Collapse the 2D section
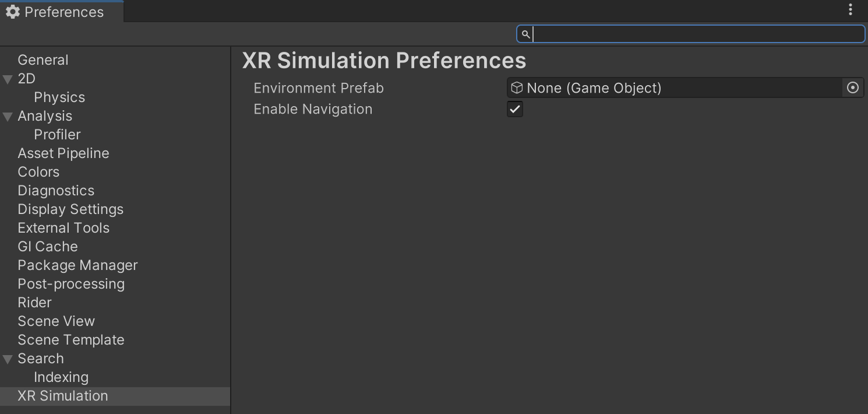The image size is (868, 414). 8,78
